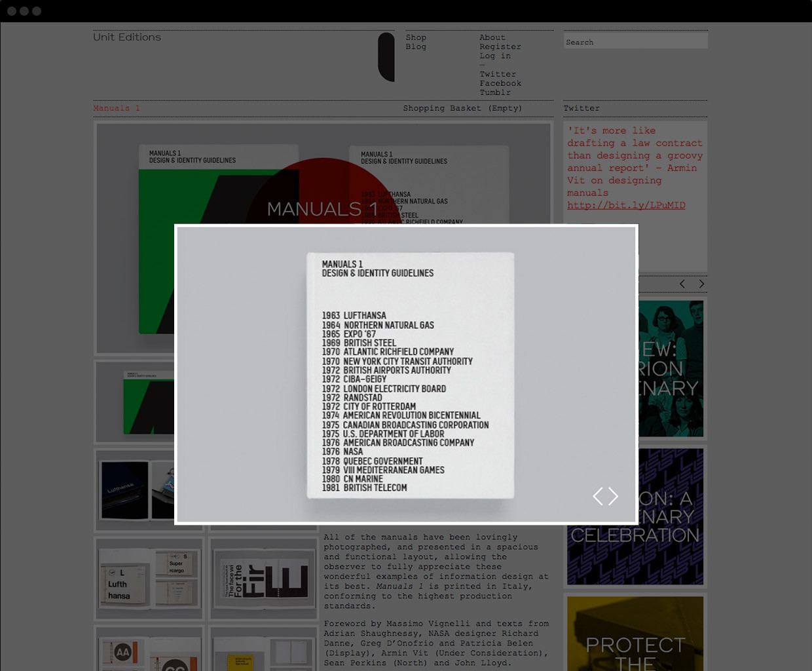Go to next image in lightbox
Screen dimensions: 812x671
click(614, 496)
